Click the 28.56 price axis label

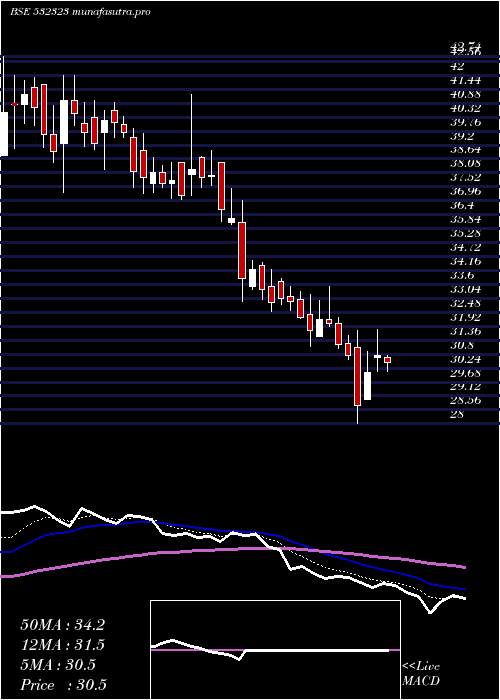[x=466, y=400]
